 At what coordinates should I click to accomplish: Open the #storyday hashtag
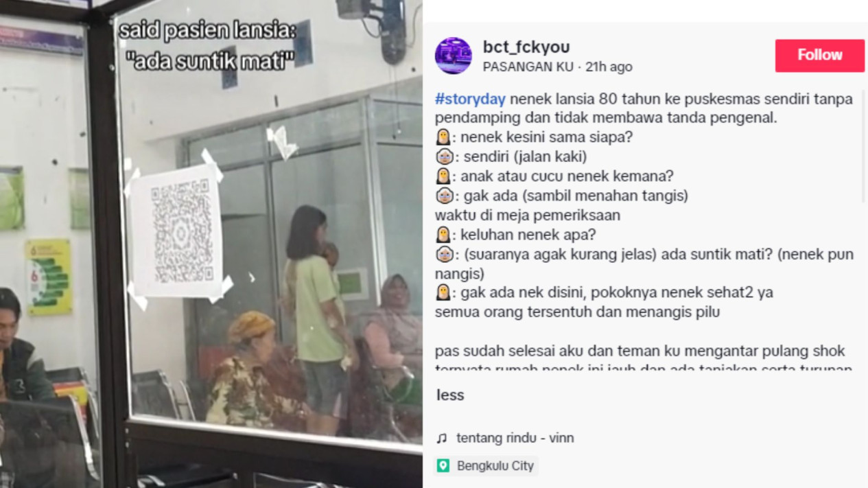tap(470, 99)
